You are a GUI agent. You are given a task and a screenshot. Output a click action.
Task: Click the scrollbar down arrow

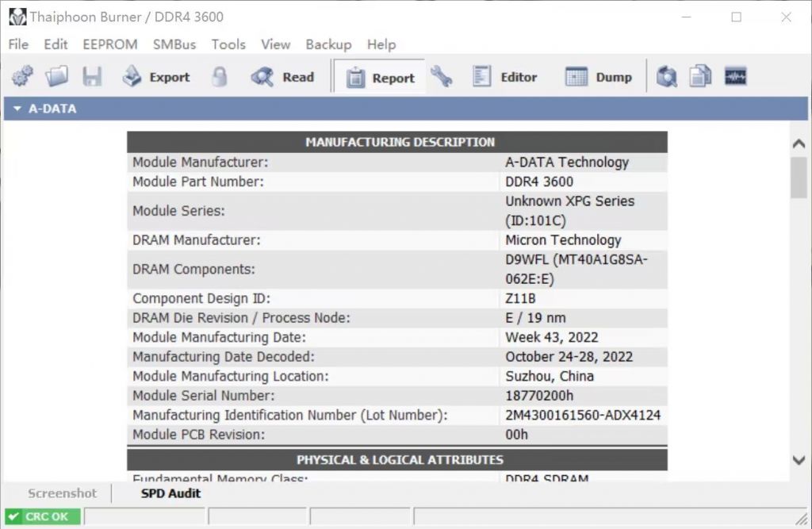pyautogui.click(x=799, y=460)
